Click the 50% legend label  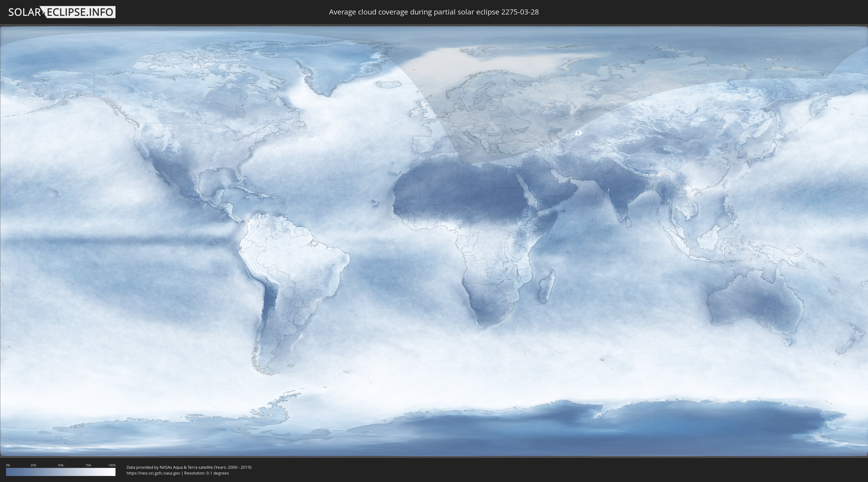(61, 465)
